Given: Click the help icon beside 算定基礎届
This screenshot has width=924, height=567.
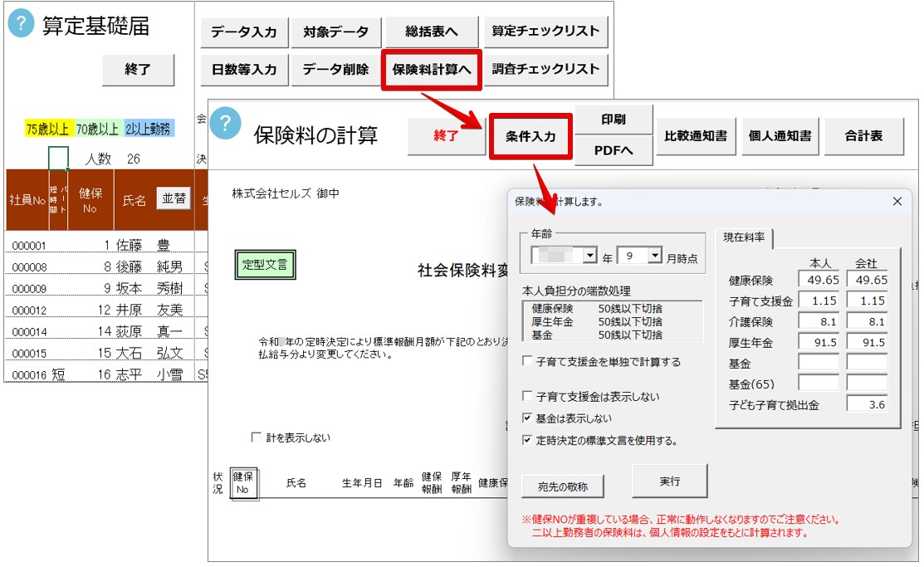Looking at the screenshot, I should pos(22,23).
